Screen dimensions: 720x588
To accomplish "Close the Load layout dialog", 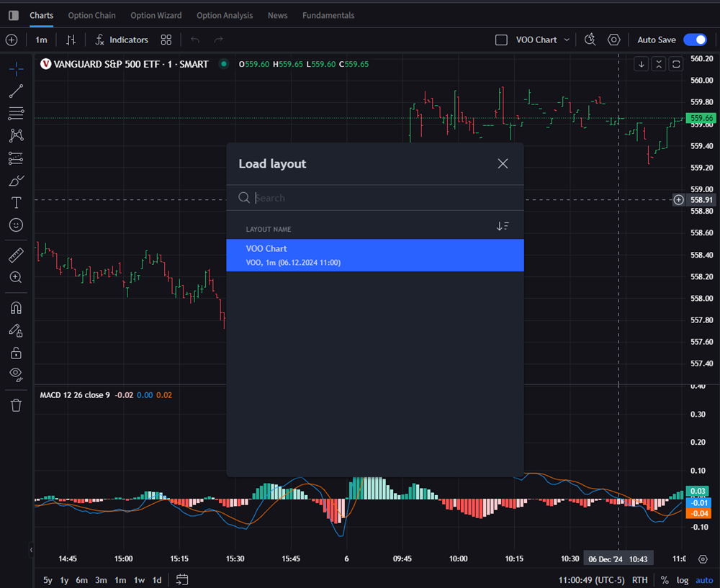I will click(x=503, y=164).
